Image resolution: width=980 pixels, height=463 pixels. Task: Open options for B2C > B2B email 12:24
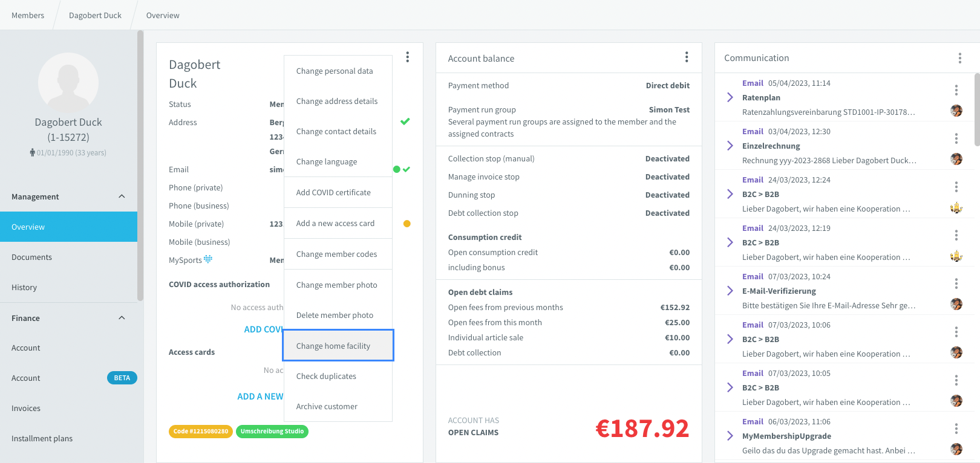pyautogui.click(x=956, y=187)
